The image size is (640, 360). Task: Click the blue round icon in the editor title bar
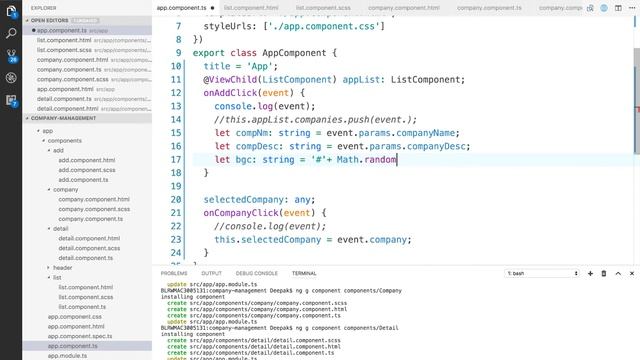click(604, 8)
